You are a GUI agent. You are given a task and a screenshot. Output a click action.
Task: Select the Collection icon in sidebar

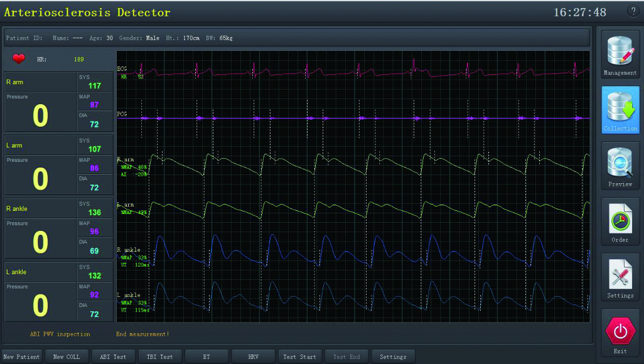pyautogui.click(x=620, y=110)
